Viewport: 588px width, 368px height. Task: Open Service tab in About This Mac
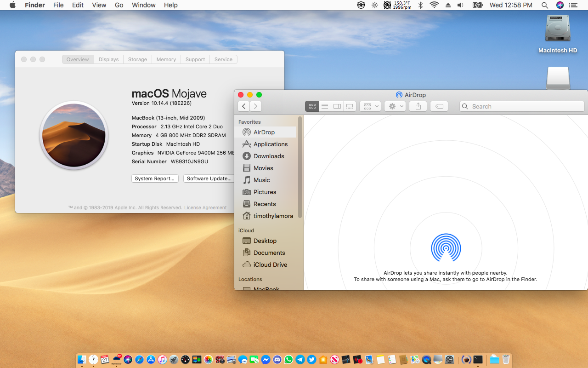[x=223, y=59]
